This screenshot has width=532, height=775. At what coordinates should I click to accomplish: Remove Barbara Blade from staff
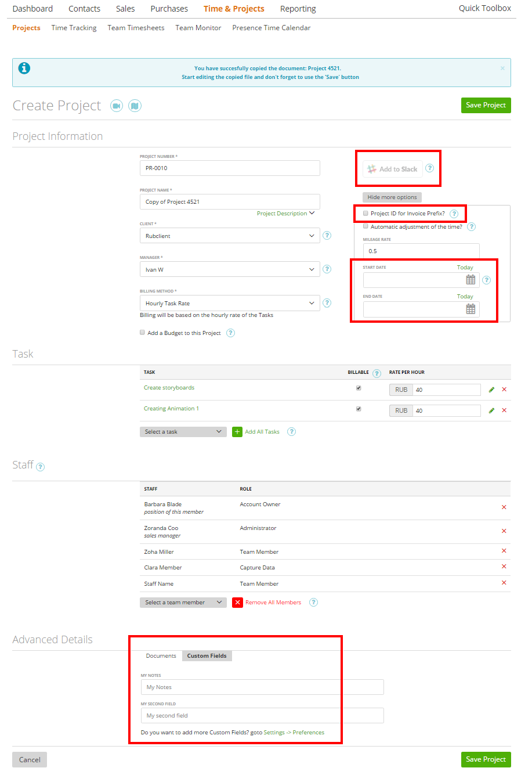click(x=504, y=507)
